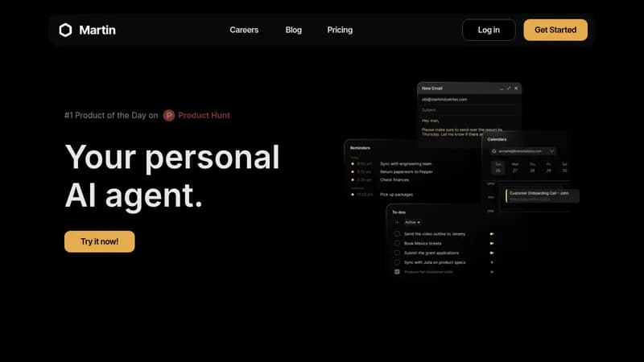Viewport: 644px width, 362px height.
Task: Select 'Customer Onboarding Call - John' calendar event
Action: (x=542, y=195)
